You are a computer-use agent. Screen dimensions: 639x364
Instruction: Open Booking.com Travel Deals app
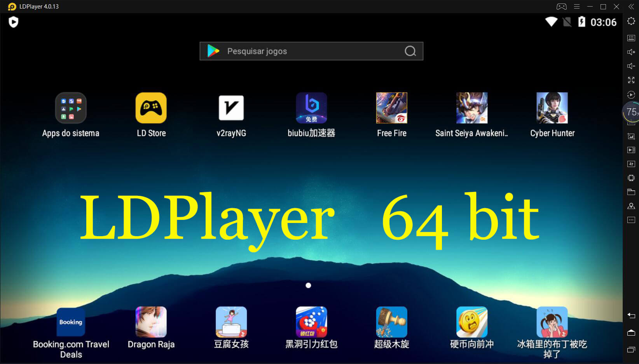click(x=71, y=322)
